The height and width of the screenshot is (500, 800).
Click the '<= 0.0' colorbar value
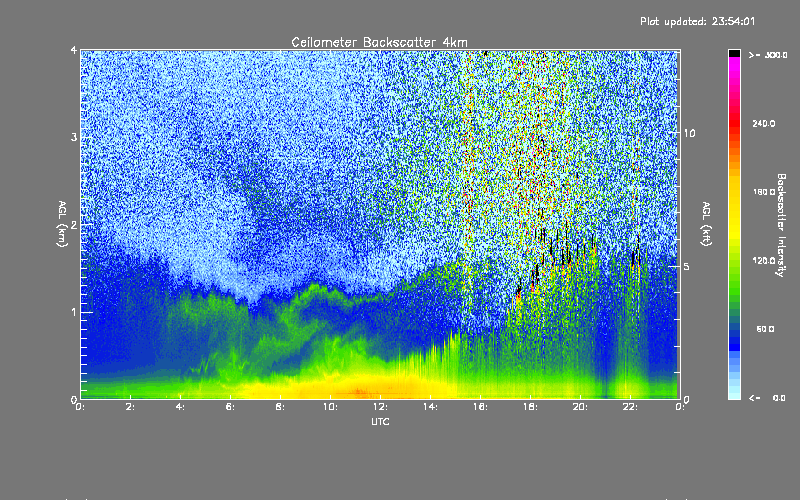pyautogui.click(x=768, y=398)
